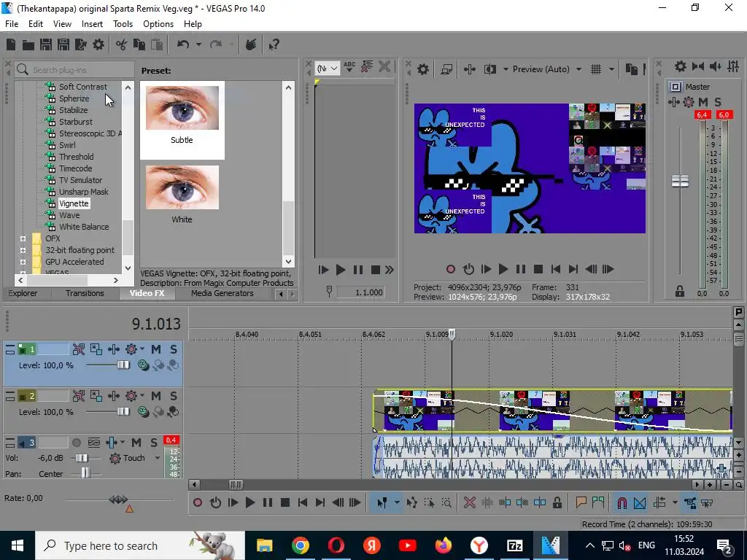Adjust Master bus volume fader
This screenshot has width=747, height=560.
point(681,181)
